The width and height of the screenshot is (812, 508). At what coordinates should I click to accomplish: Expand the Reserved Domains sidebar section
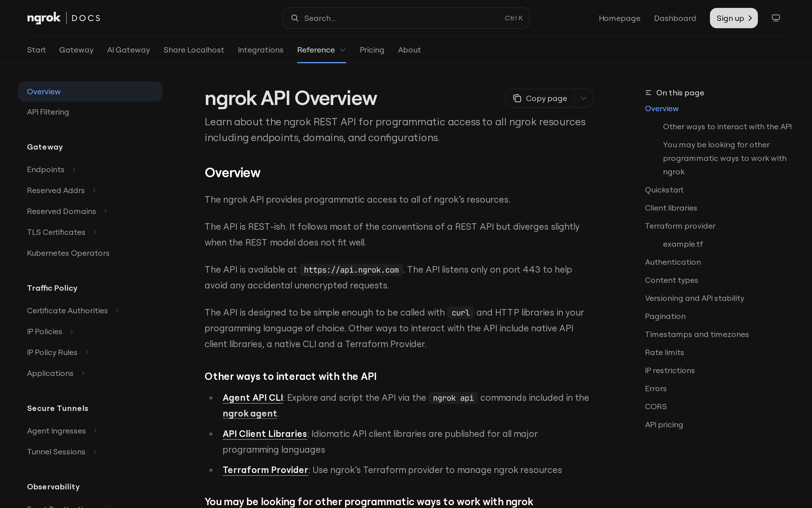tap(105, 211)
